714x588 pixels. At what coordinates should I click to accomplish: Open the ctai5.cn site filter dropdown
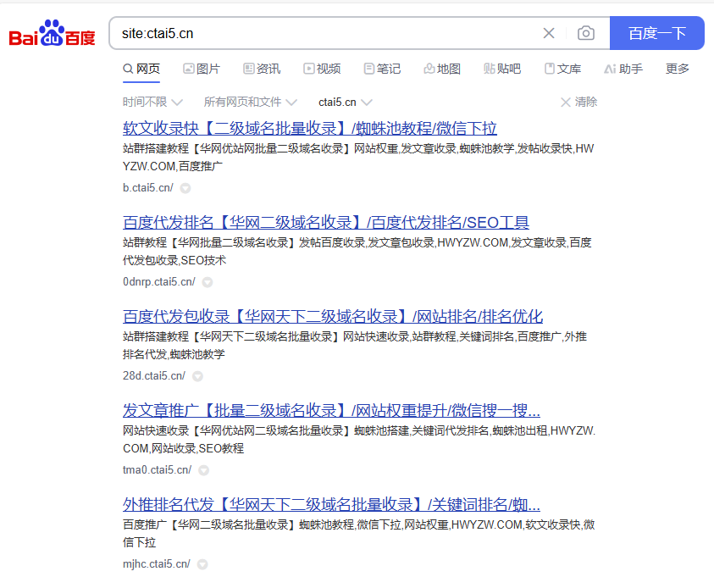click(x=346, y=102)
